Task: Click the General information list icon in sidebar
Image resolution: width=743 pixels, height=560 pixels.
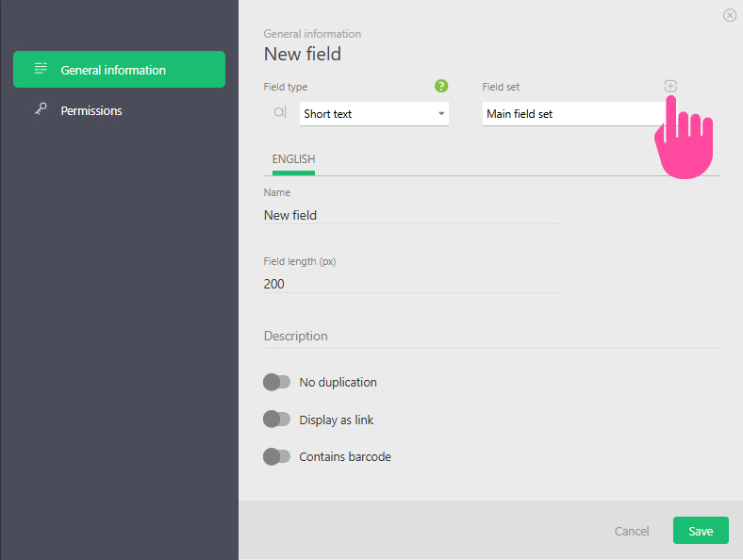Action: pyautogui.click(x=41, y=69)
